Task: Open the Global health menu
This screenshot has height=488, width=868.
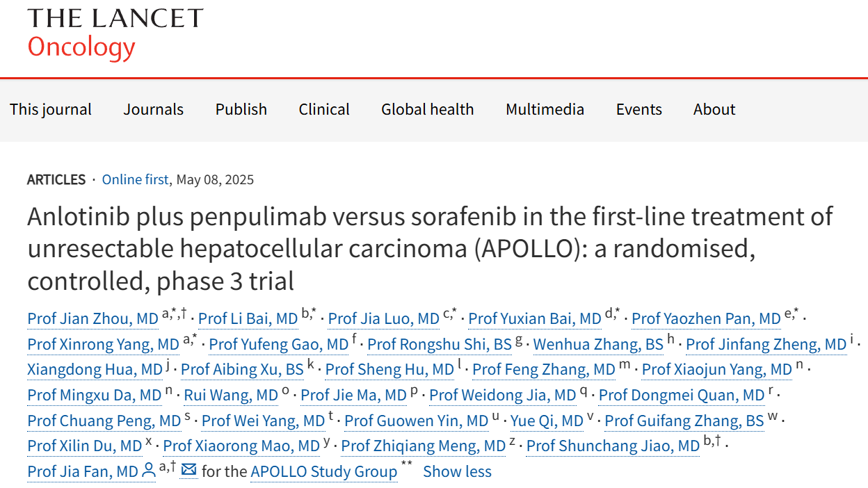Action: (427, 110)
